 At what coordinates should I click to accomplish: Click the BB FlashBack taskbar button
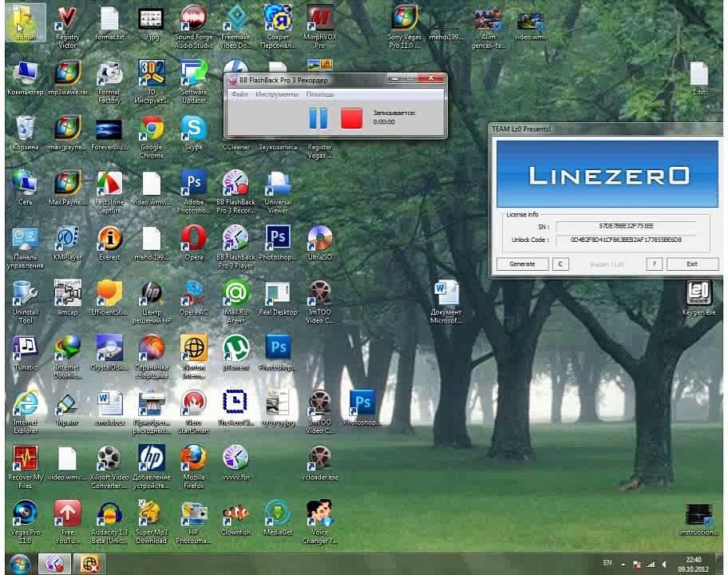point(54,564)
